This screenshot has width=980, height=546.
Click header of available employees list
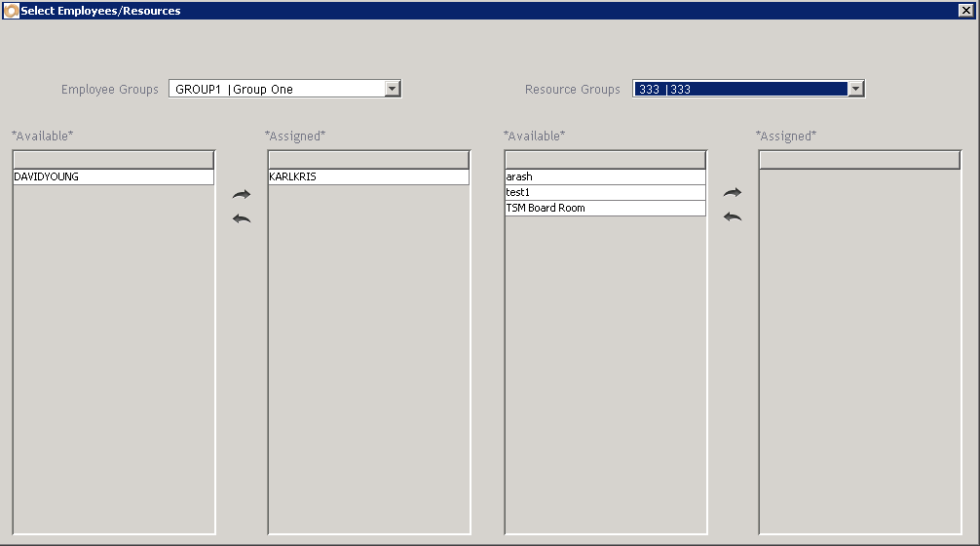coord(113,160)
